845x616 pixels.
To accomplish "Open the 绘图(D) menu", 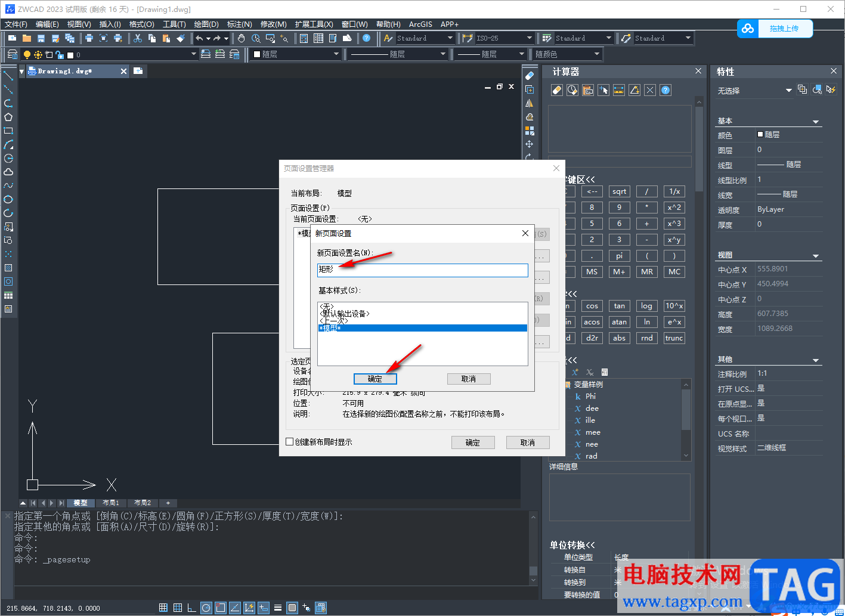I will (x=206, y=24).
